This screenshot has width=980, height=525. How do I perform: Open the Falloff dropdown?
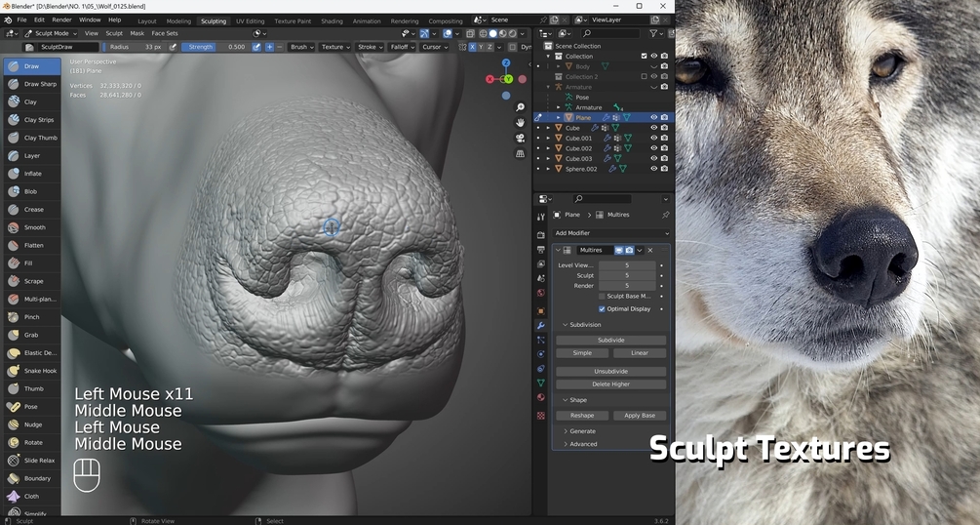click(400, 47)
